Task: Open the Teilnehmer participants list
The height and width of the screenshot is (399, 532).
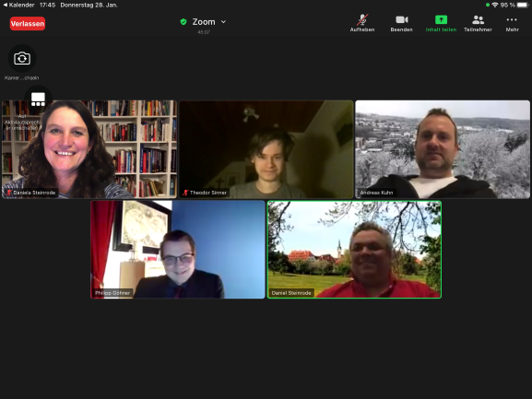Action: tap(478, 23)
